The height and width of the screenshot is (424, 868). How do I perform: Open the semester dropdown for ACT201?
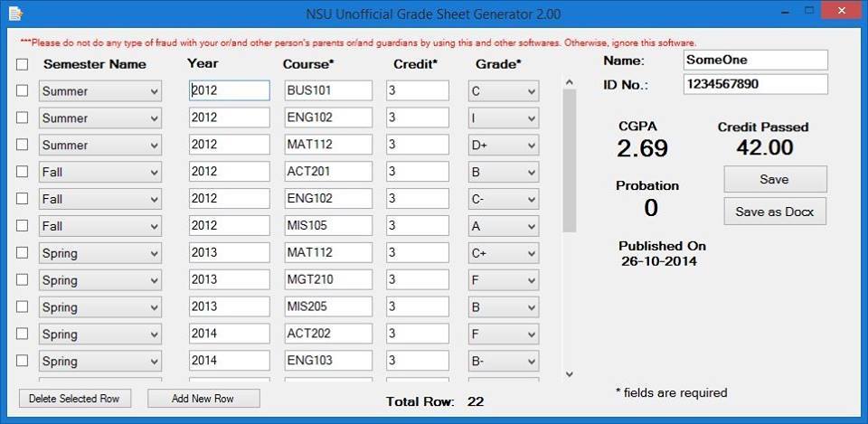(x=100, y=172)
